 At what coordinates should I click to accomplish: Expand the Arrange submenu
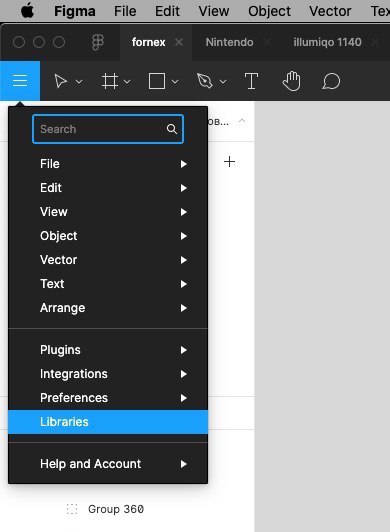[x=108, y=308]
